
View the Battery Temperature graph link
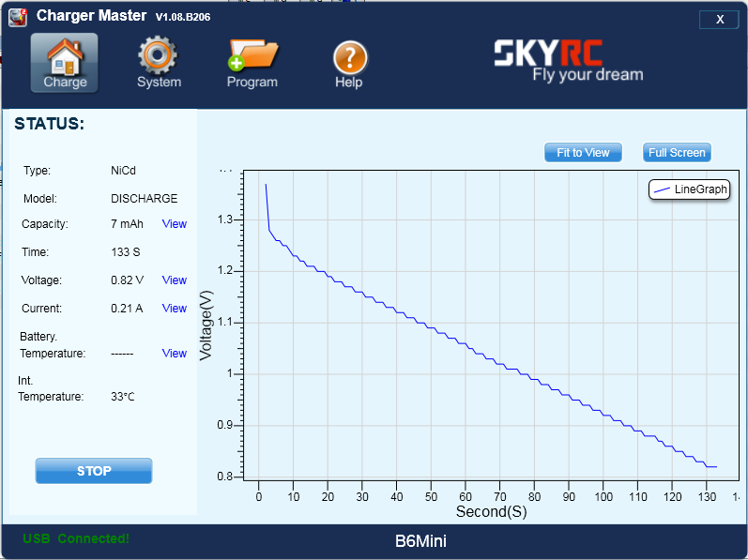[175, 353]
